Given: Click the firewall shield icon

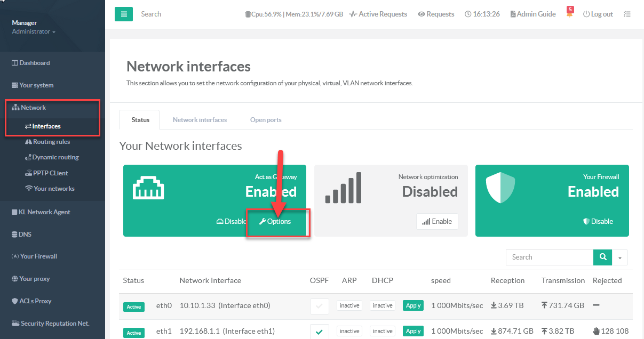Looking at the screenshot, I should pyautogui.click(x=500, y=188).
